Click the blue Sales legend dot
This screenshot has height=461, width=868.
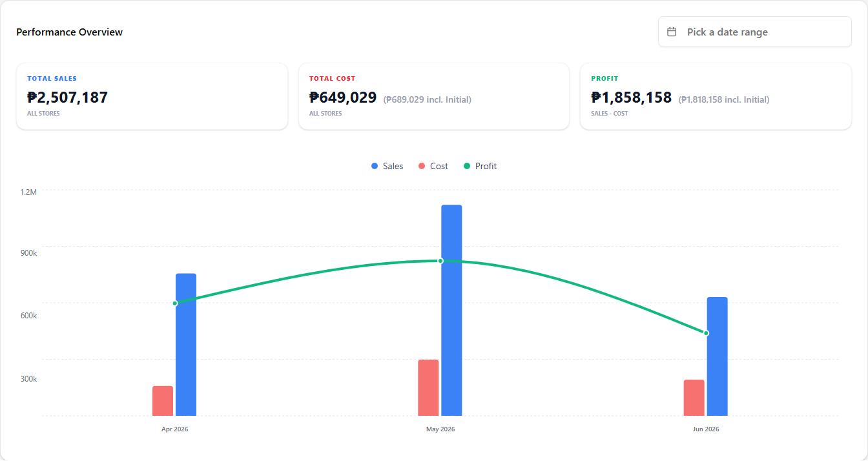[x=375, y=167]
